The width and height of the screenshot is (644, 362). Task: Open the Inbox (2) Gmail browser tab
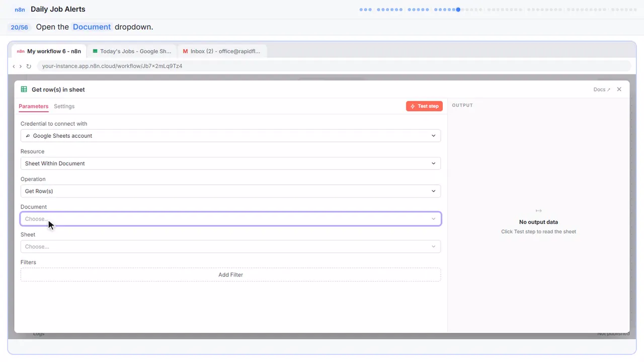tap(222, 51)
